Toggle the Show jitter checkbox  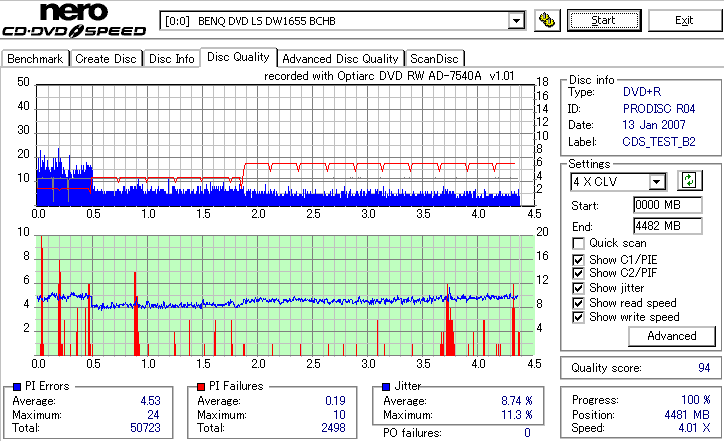pyautogui.click(x=578, y=288)
